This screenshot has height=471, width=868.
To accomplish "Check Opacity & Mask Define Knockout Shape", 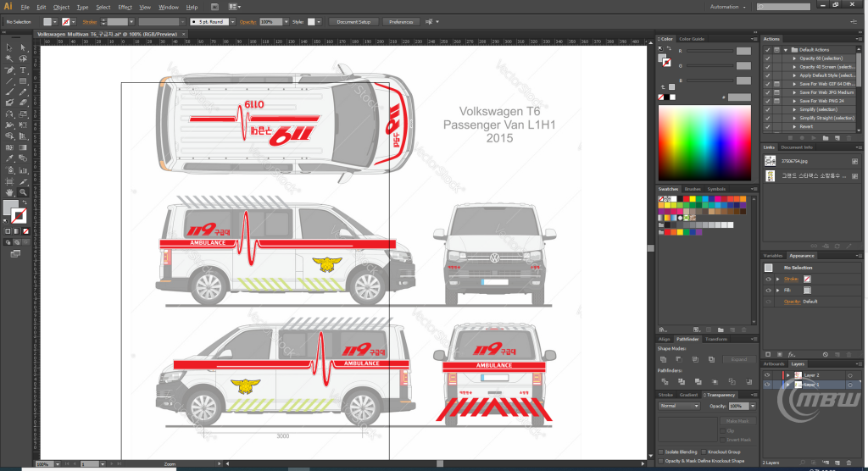I will tap(661, 461).
